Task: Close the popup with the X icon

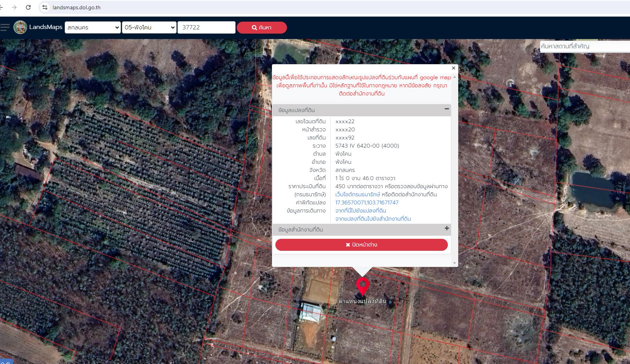Action: pyautogui.click(x=454, y=68)
